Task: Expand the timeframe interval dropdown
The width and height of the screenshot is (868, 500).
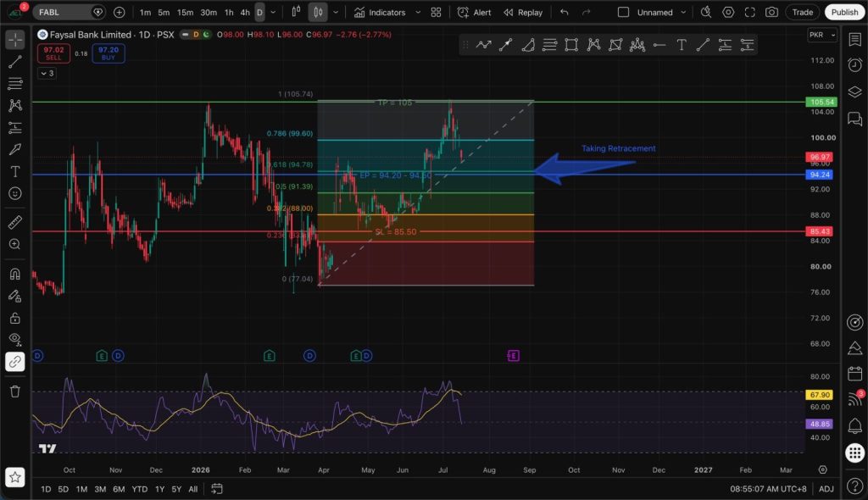Action: [x=273, y=12]
